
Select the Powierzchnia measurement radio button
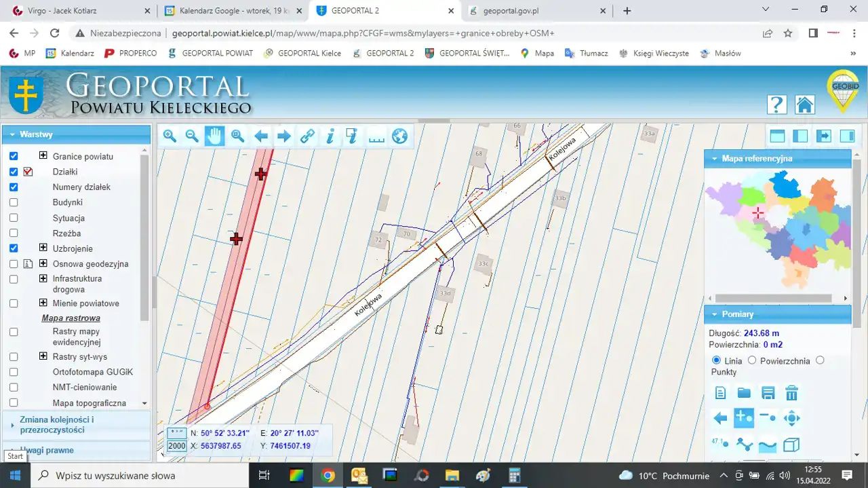[752, 360]
